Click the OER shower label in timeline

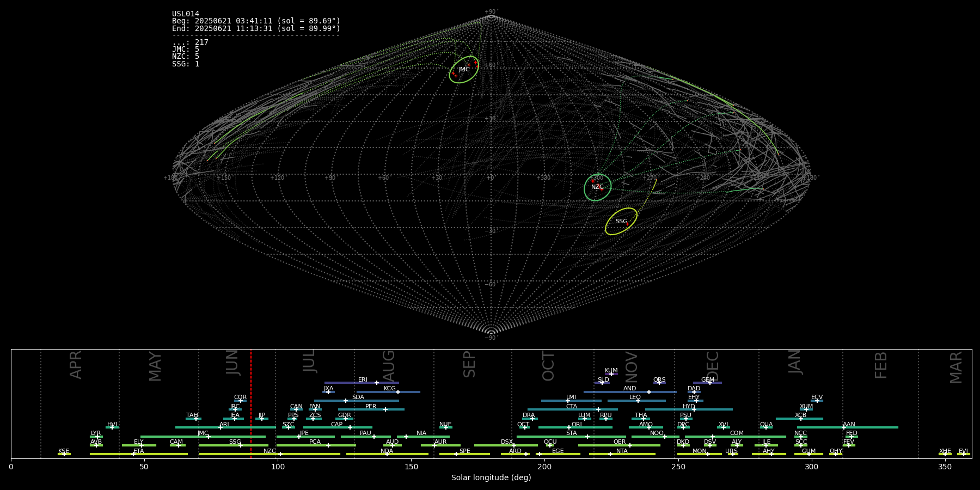620,442
